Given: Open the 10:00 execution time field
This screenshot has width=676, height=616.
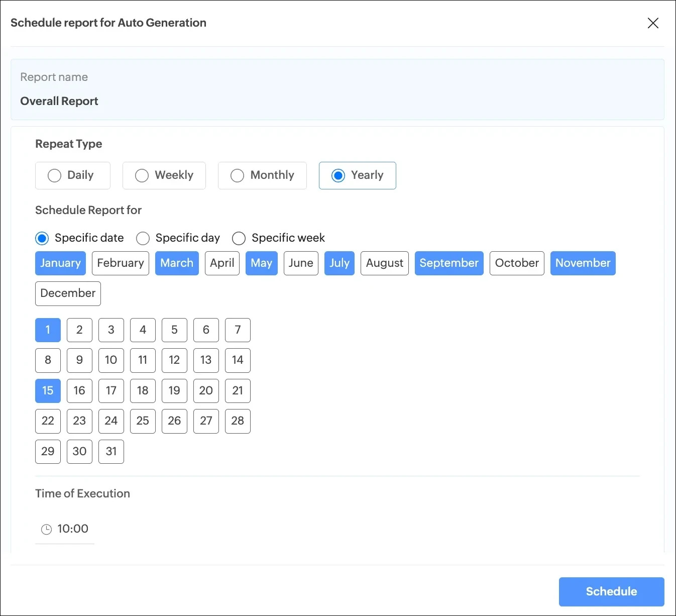Looking at the screenshot, I should (x=73, y=529).
